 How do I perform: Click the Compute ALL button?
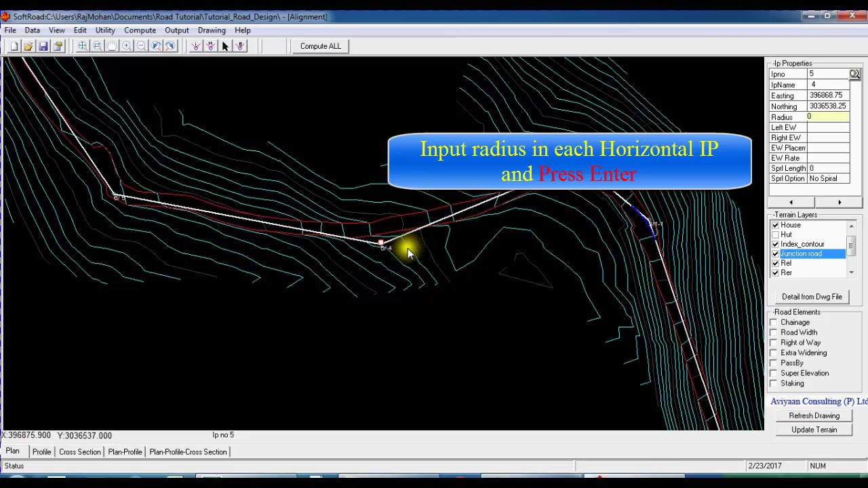coord(321,46)
